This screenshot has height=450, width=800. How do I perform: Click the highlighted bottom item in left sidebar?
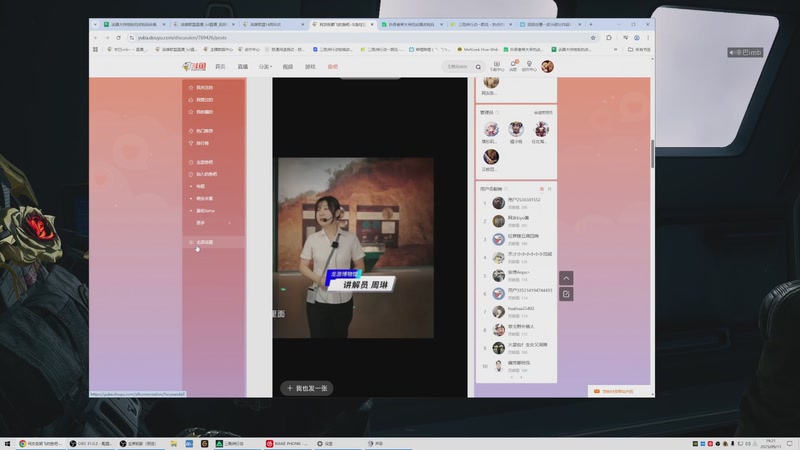(x=214, y=242)
